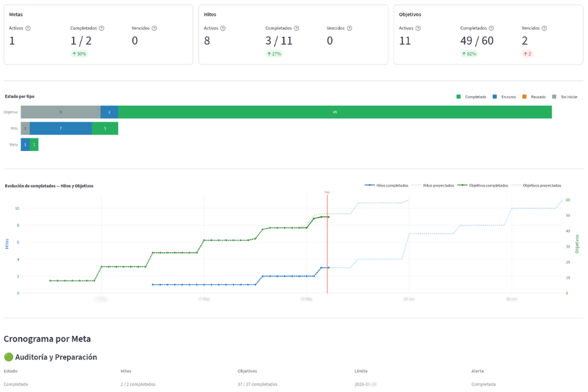Image resolution: width=588 pixels, height=392 pixels.
Task: Open help icon beside Hitos Completados
Action: click(x=297, y=28)
